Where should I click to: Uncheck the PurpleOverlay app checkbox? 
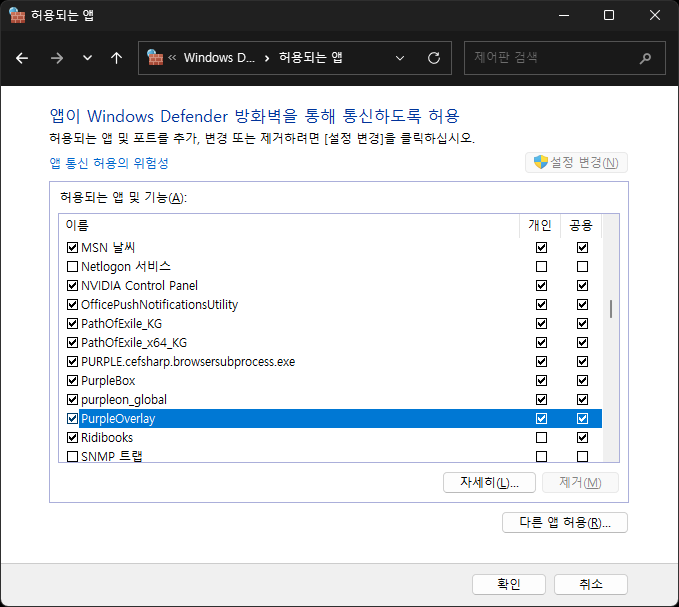[72, 419]
